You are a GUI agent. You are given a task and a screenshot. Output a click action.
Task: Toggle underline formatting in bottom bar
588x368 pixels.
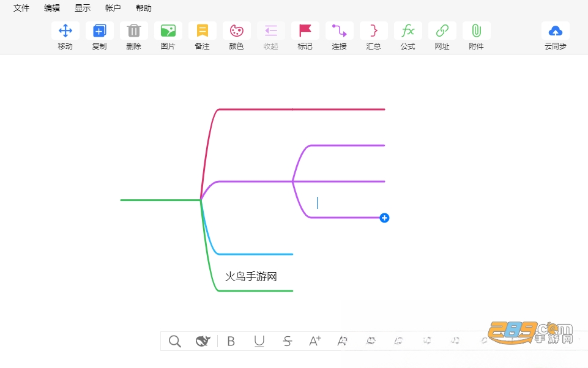[259, 341]
